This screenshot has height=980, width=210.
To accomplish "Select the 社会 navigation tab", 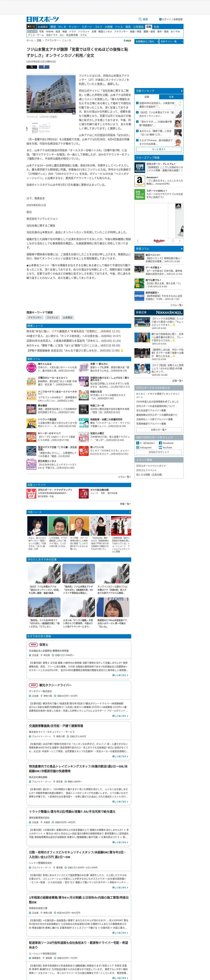I will click(x=156, y=27).
